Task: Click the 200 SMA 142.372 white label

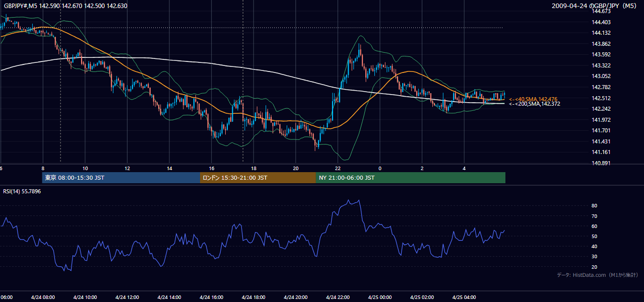Action: tap(535, 104)
